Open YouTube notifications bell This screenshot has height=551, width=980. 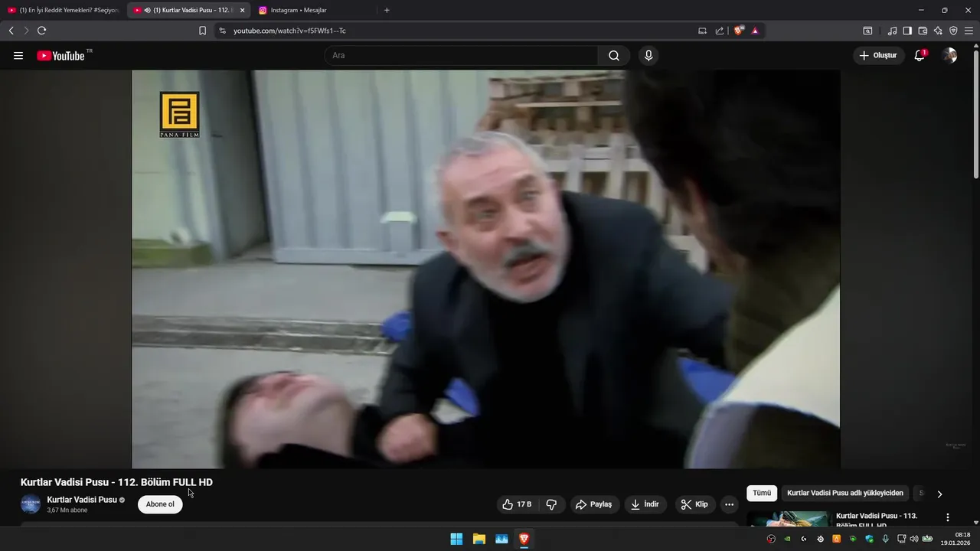tap(920, 55)
